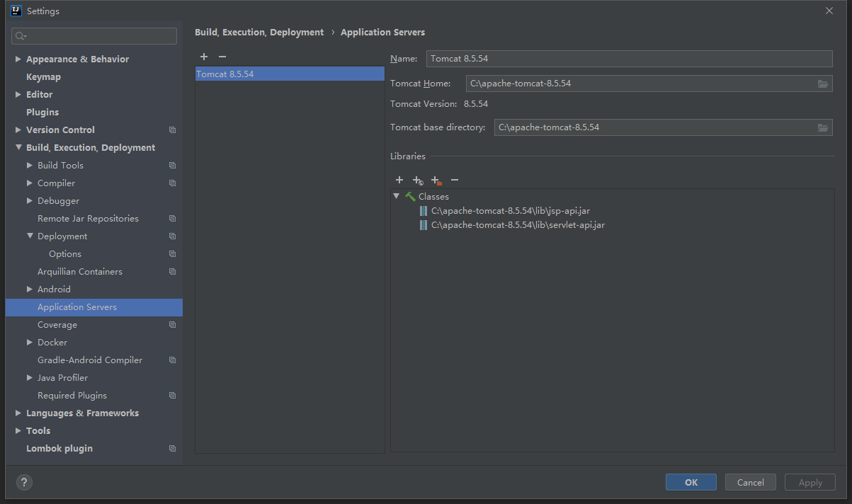Add a new application server

click(204, 57)
